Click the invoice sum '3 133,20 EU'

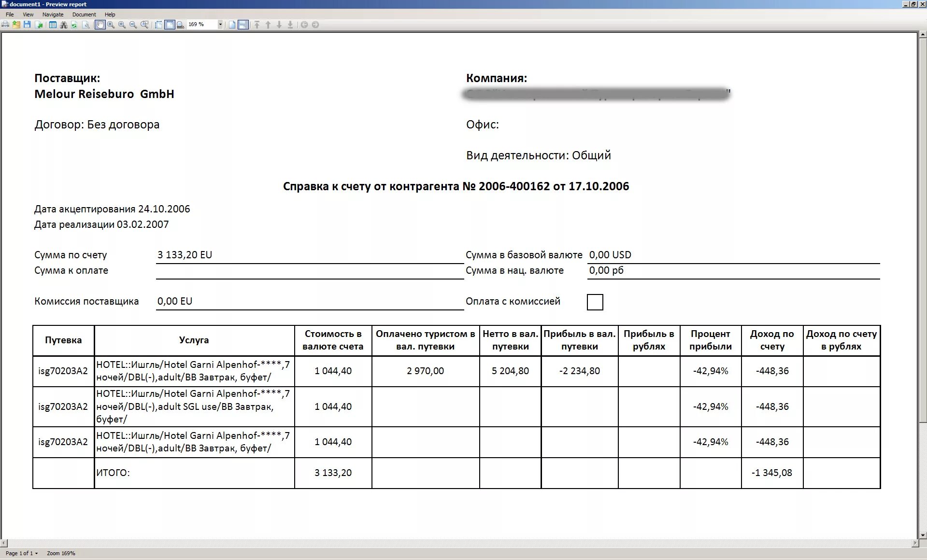185,255
